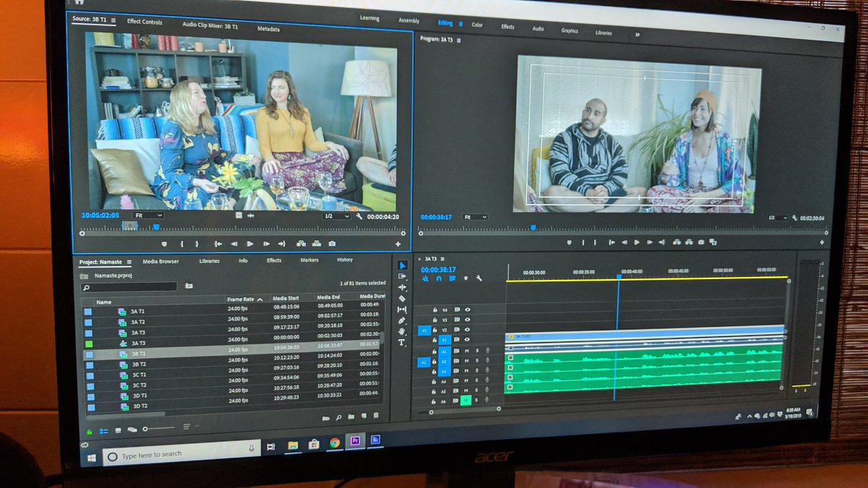
Task: Toggle timeline Snap magnet icon
Action: point(439,278)
